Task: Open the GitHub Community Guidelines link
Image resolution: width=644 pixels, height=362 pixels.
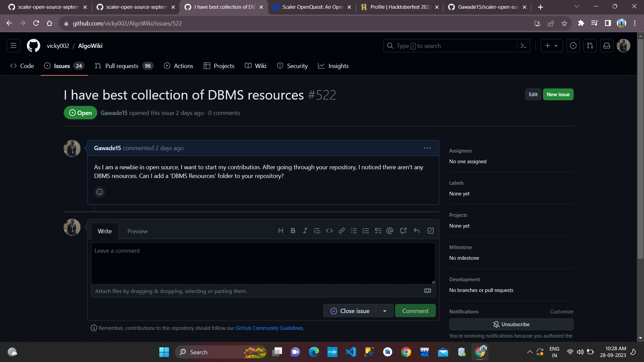Action: coord(269,328)
